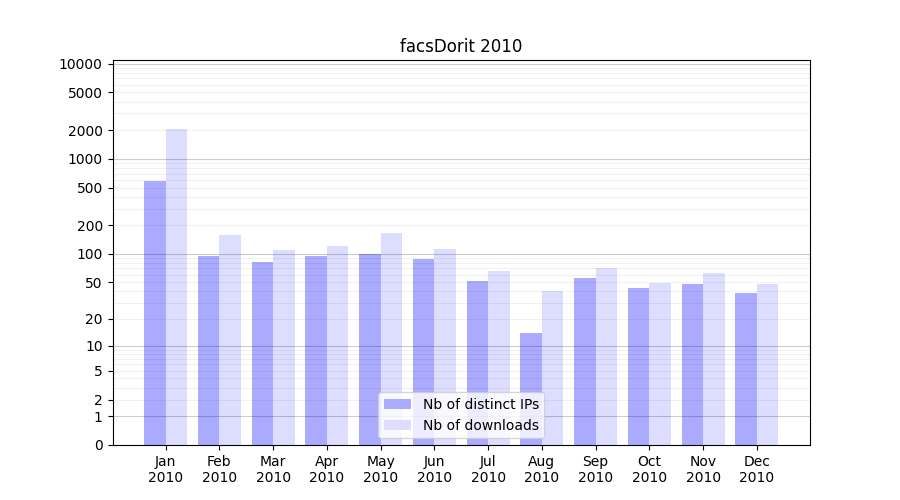Image resolution: width=900 pixels, height=500 pixels.
Task: Select the December downloads bar
Action: (767, 364)
